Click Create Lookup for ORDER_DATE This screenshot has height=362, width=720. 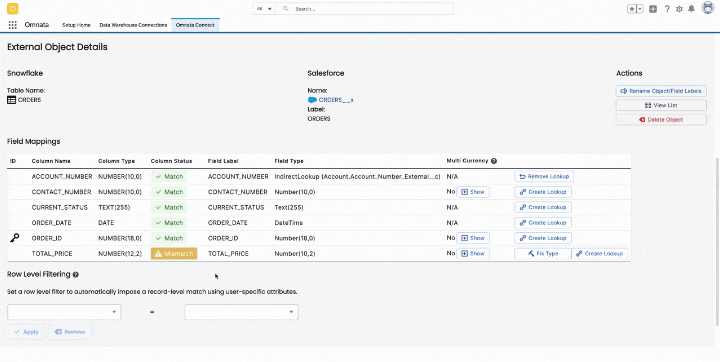543,223
